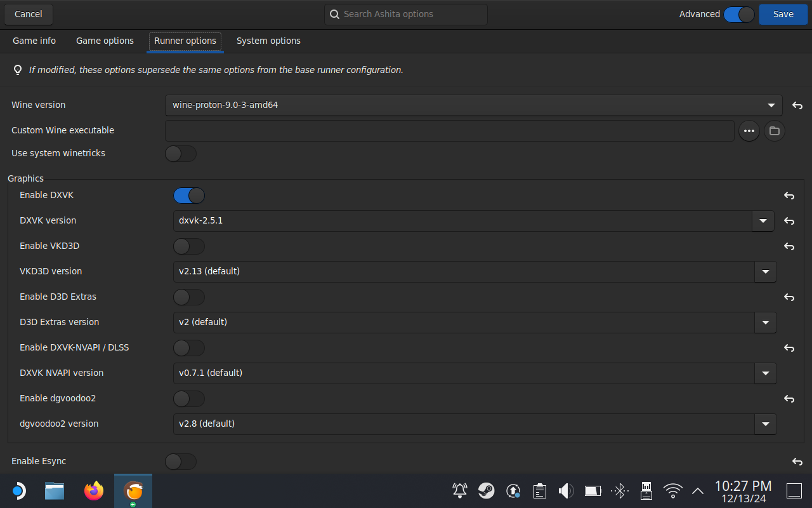
Task: Browse folder for Custom Wine executable
Action: pyautogui.click(x=774, y=131)
